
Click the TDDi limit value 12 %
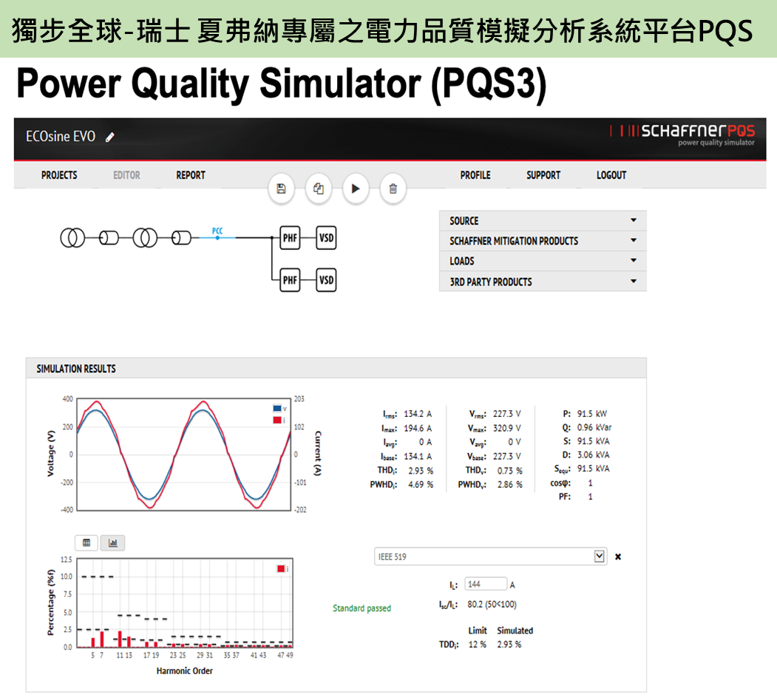(477, 645)
